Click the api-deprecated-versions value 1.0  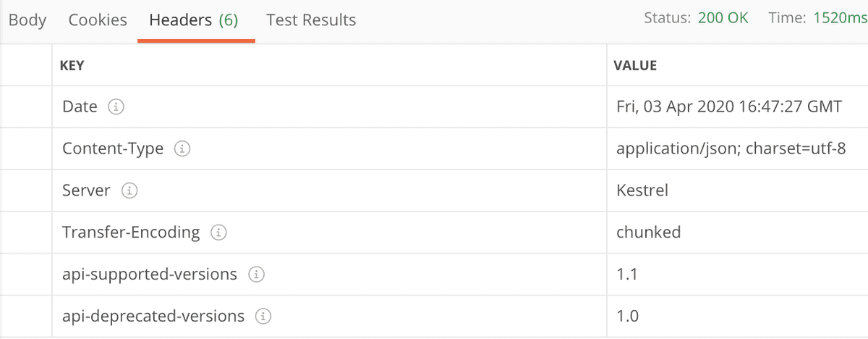[x=627, y=317]
